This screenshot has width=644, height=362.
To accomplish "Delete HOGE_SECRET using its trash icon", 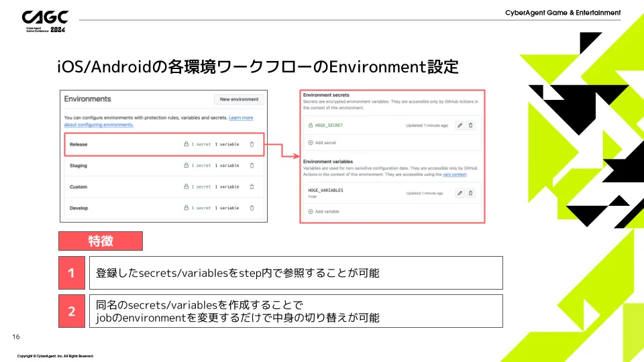I will (470, 125).
